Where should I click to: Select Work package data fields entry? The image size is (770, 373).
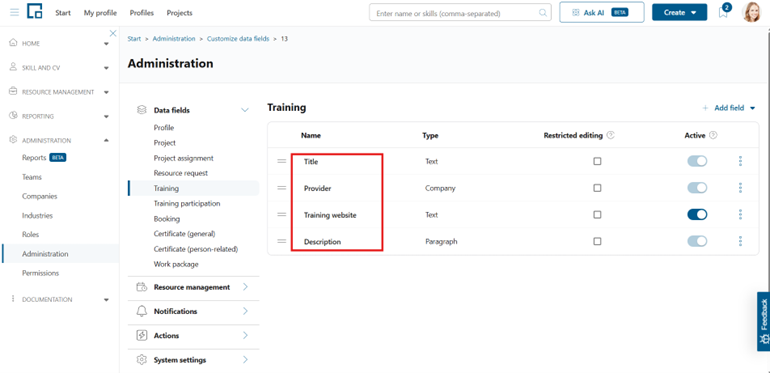176,264
